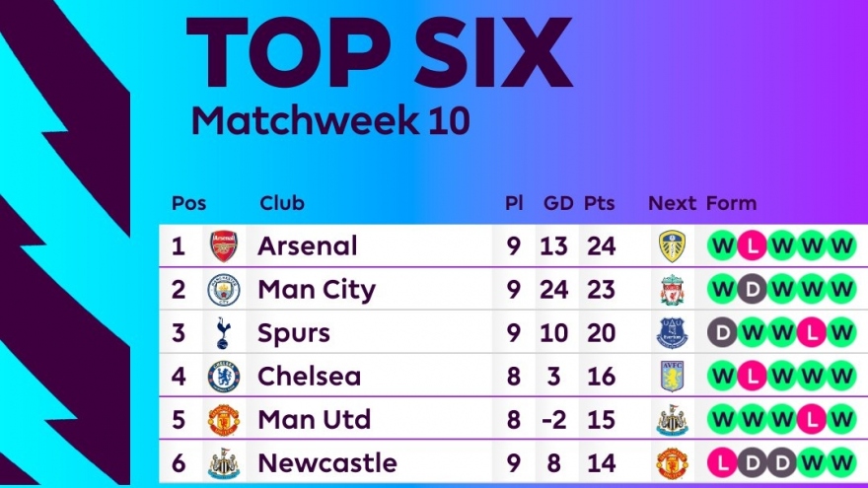Click the GD column header

pyautogui.click(x=558, y=204)
